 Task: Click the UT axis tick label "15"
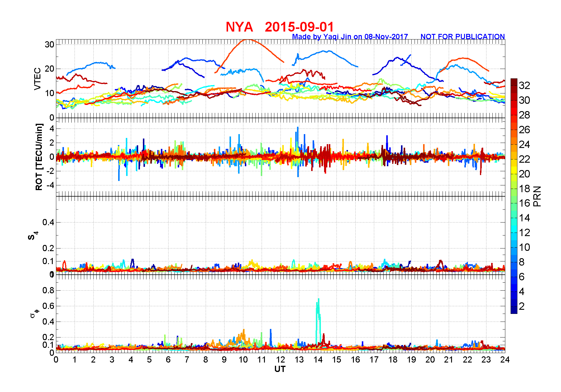point(337,360)
